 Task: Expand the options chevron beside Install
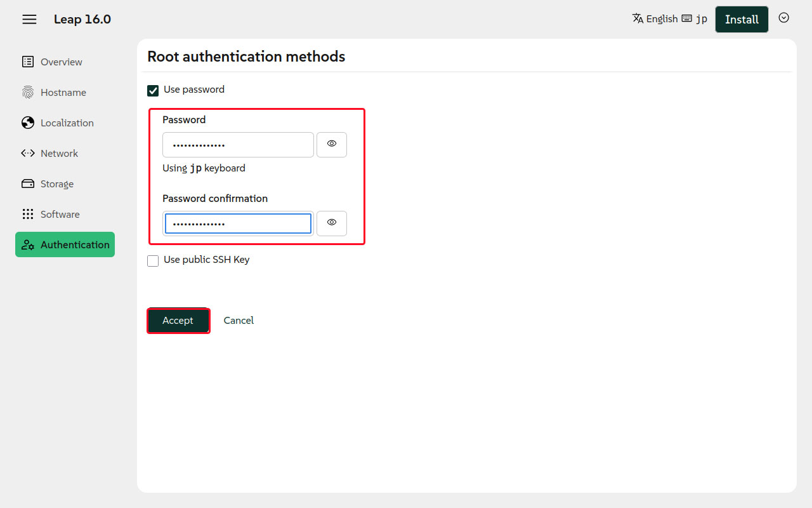[783, 18]
